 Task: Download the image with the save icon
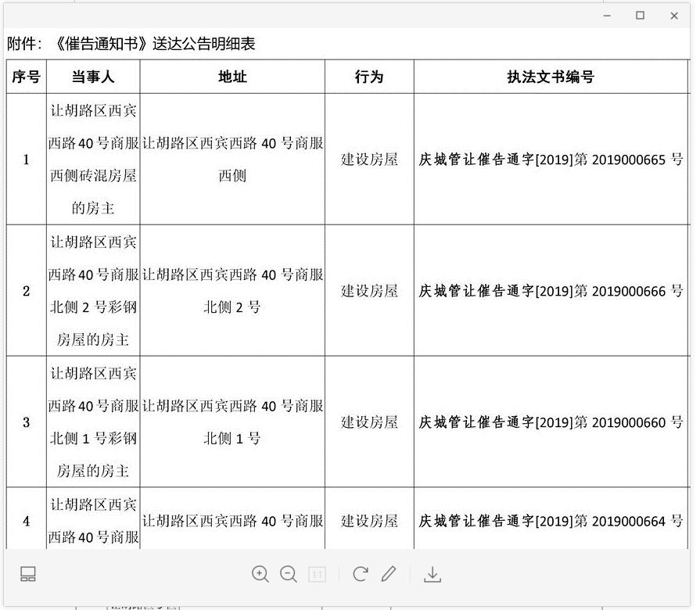433,574
